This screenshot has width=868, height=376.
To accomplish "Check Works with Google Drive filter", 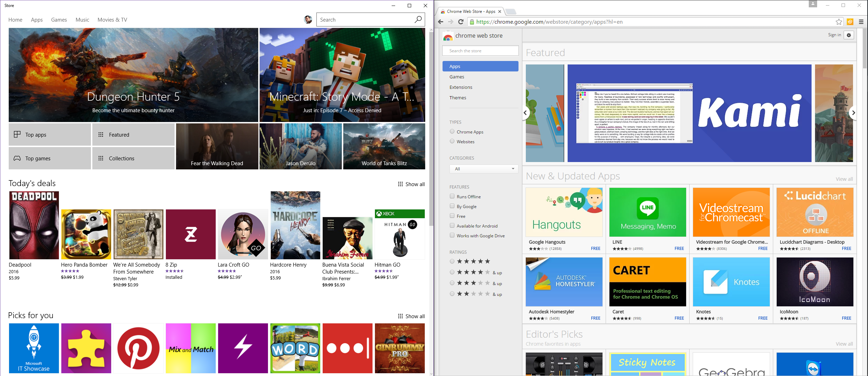I will point(452,235).
